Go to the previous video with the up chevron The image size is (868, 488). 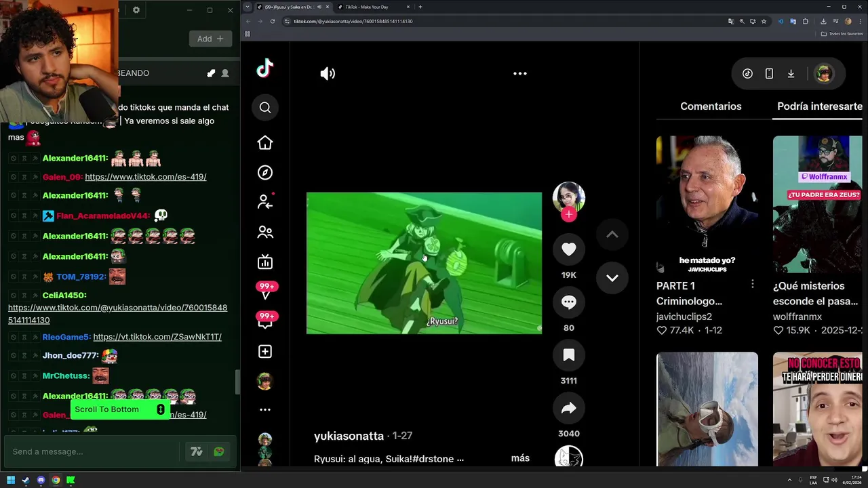[612, 235]
